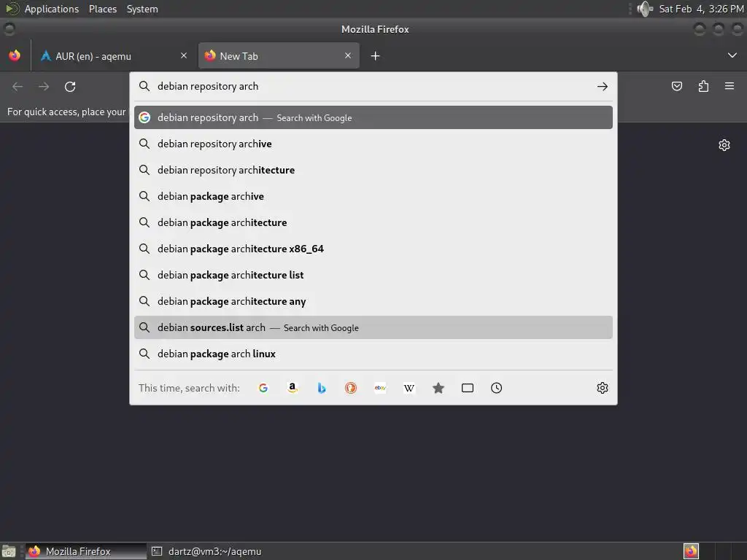Search this time with Wikipedia icon
This screenshot has height=560, width=747.
[409, 388]
